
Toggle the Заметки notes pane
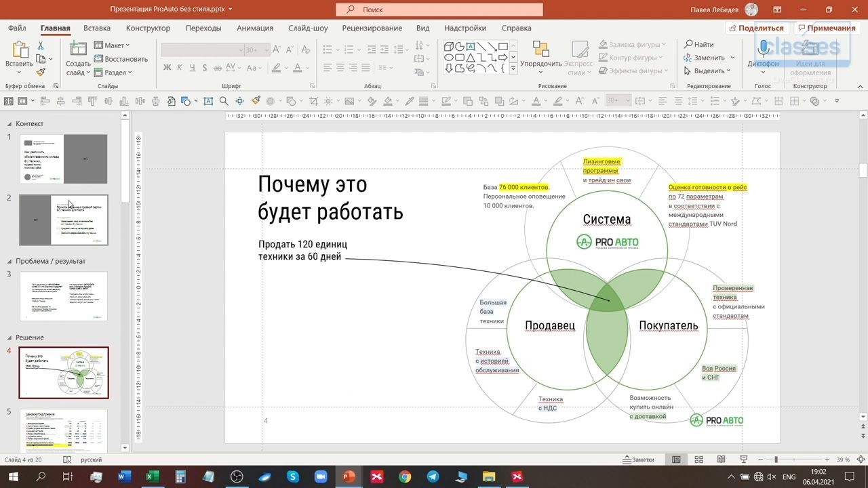coord(639,460)
